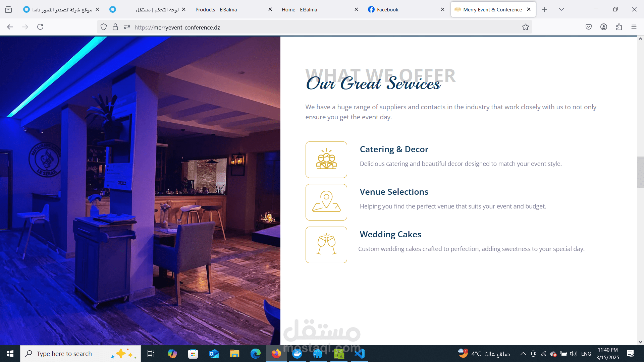
Task: Switch to the Facebook tab
Action: [387, 9]
